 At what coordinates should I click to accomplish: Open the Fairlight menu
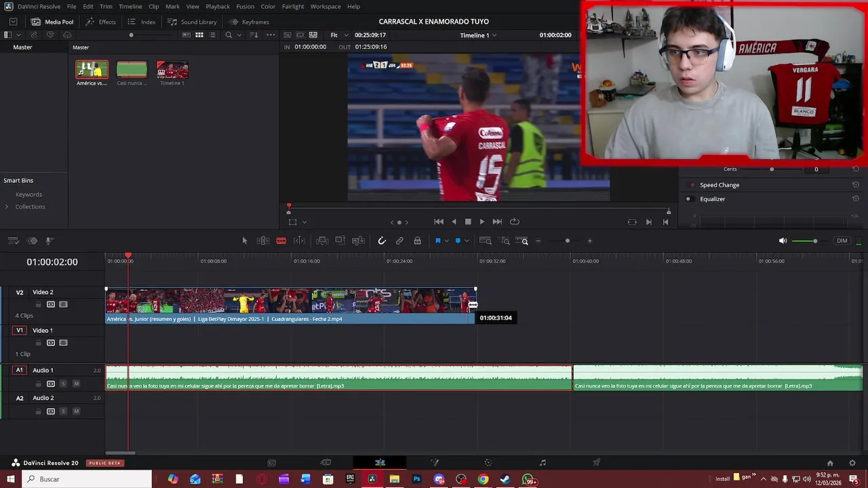pyautogui.click(x=293, y=6)
